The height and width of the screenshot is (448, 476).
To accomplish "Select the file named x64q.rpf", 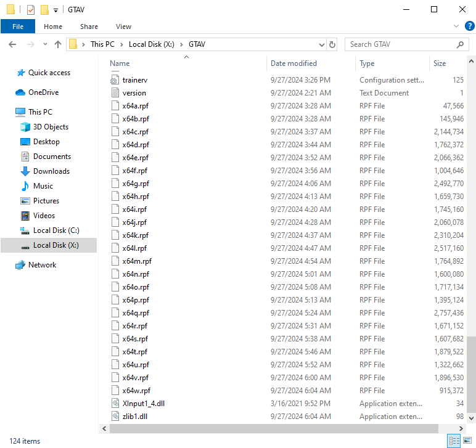I will (136, 313).
